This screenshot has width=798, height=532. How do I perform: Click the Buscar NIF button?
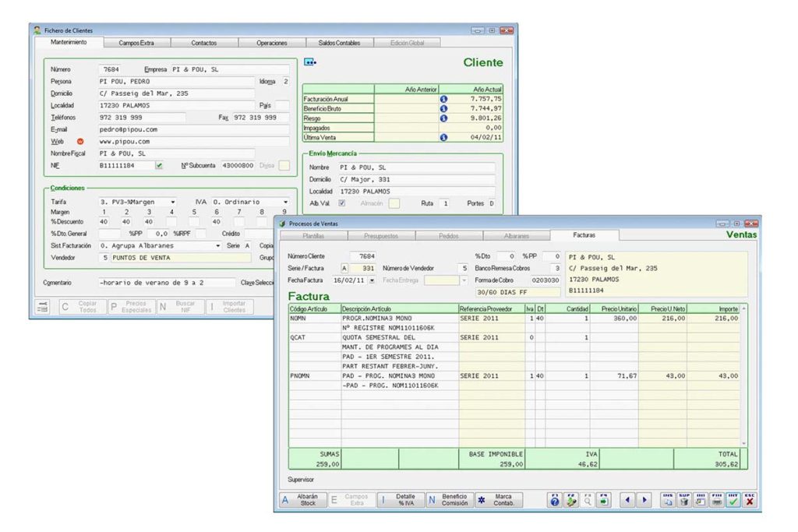180,307
